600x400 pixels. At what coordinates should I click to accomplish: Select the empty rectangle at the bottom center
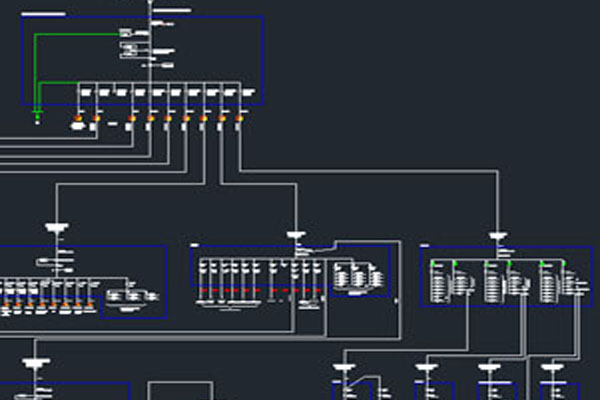181,390
